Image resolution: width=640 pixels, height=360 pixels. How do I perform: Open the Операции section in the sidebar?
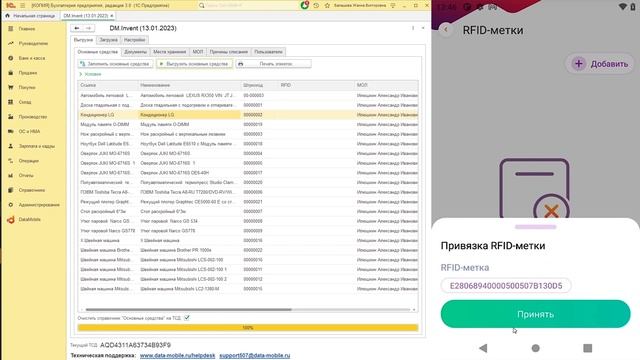[28, 161]
